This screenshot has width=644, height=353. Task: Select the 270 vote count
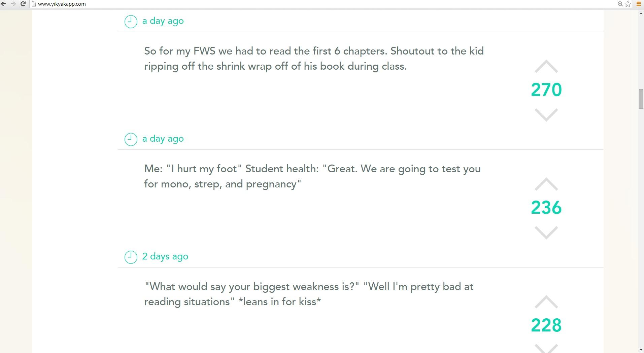point(546,90)
